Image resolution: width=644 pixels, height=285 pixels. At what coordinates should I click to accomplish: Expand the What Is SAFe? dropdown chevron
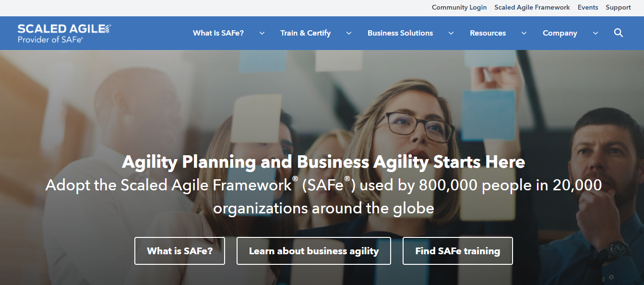[262, 33]
